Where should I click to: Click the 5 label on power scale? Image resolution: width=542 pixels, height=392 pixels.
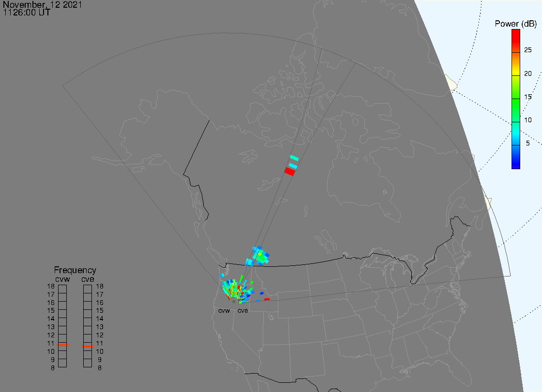(528, 144)
